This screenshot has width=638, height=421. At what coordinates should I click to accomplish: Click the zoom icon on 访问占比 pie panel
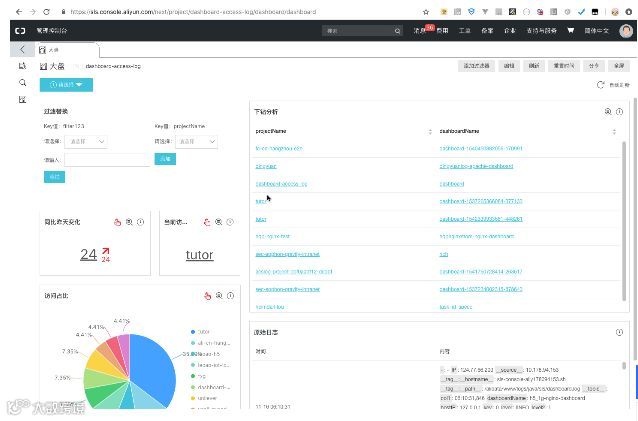(x=219, y=296)
